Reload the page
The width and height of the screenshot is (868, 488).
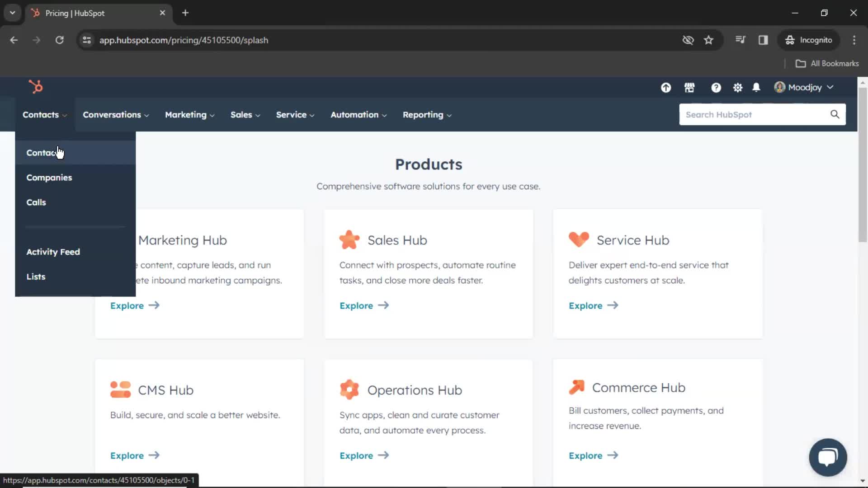coord(59,40)
